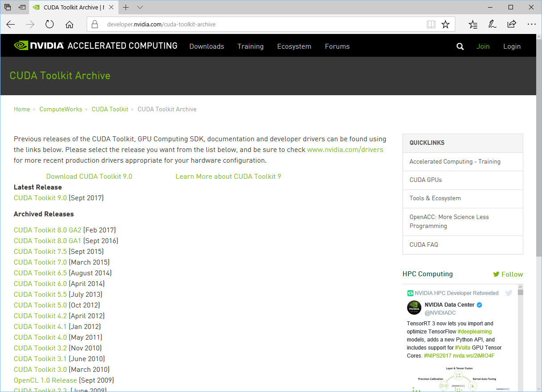Open CUDA Toolkit 6.0
Viewport: 542px width, 392px height.
(40, 284)
